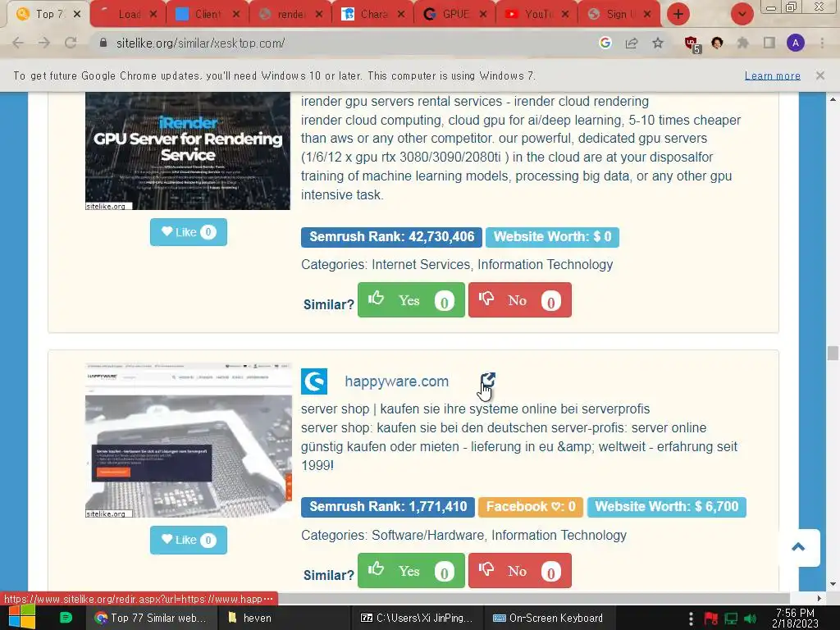This screenshot has height=630, width=840.
Task: Open On-Screen Keyboard taskbar item
Action: pyautogui.click(x=548, y=618)
